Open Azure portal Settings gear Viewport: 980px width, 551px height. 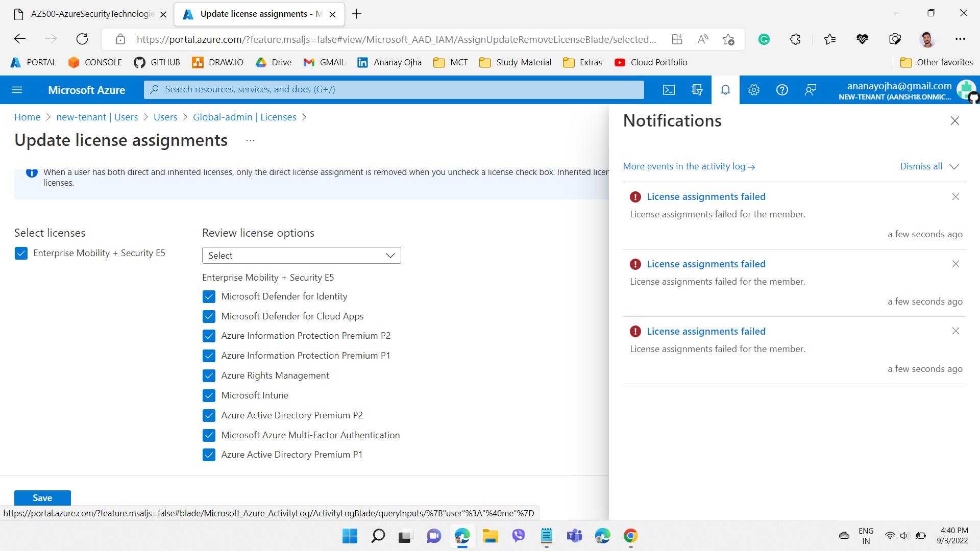point(754,90)
